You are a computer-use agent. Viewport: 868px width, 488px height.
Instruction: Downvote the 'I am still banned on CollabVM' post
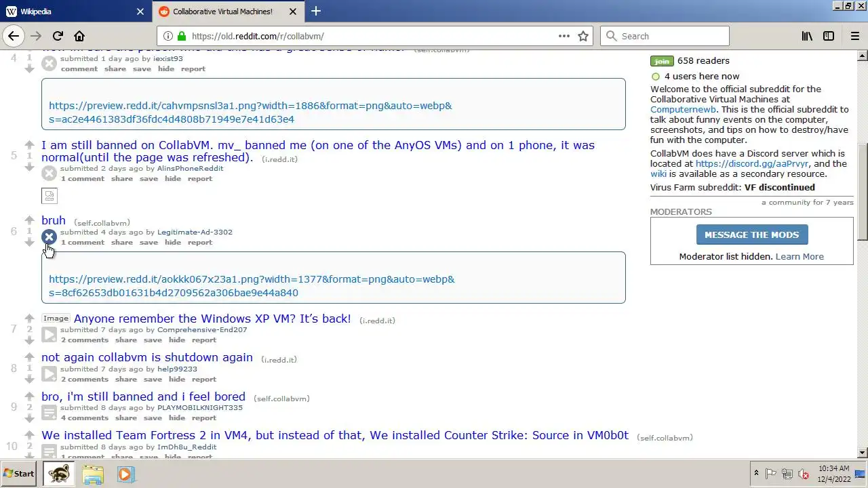point(29,167)
